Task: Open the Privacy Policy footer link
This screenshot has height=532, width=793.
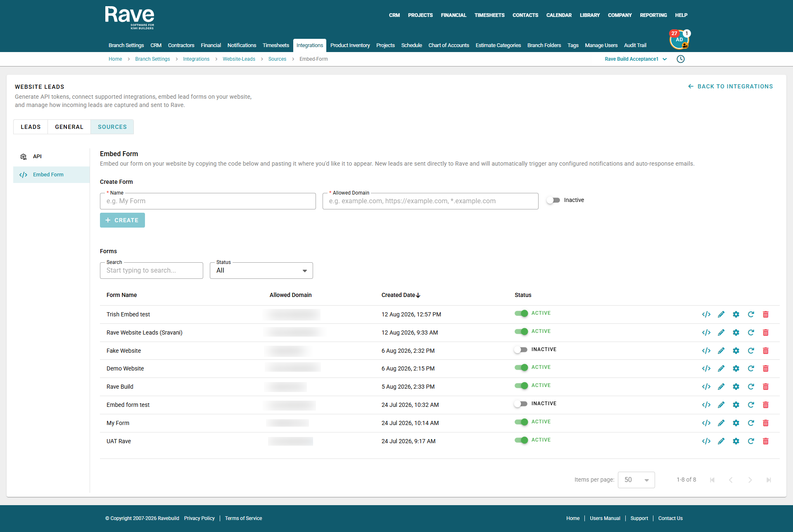Action: tap(199, 518)
